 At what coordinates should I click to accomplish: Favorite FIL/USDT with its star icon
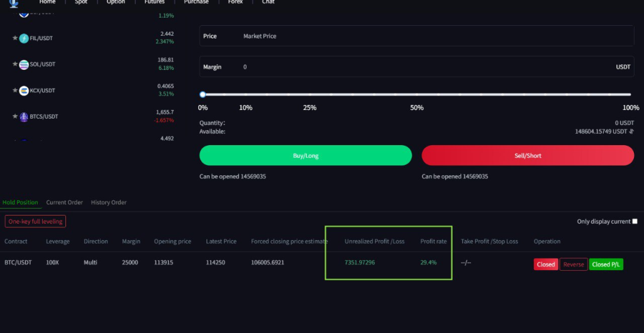(x=15, y=38)
